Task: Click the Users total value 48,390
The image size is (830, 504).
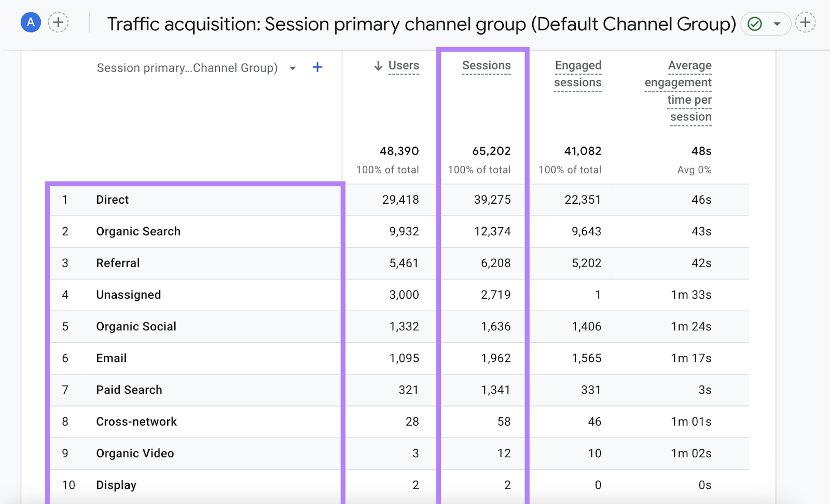Action: point(399,151)
